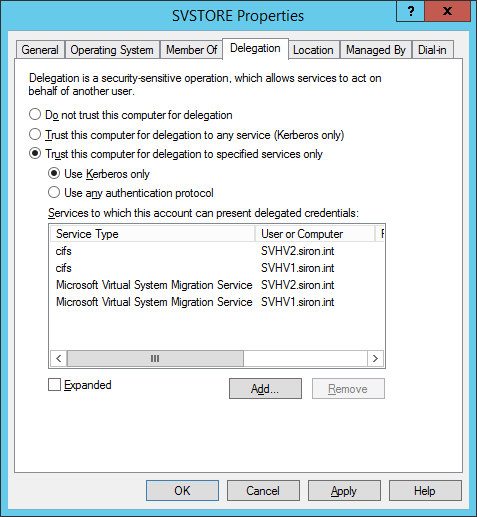Image resolution: width=477 pixels, height=517 pixels.
Task: Switch to the Dial-in tab
Action: pyautogui.click(x=432, y=50)
